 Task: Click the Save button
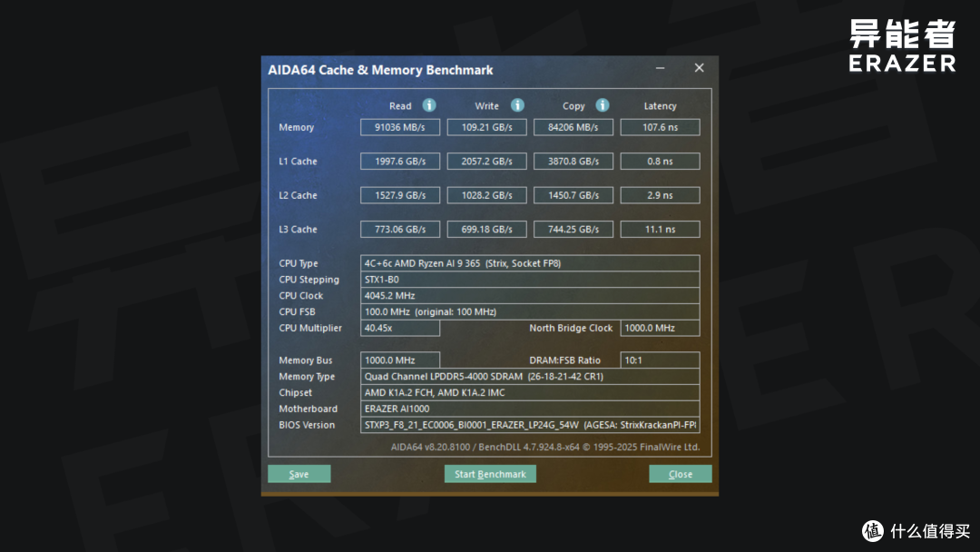point(299,474)
